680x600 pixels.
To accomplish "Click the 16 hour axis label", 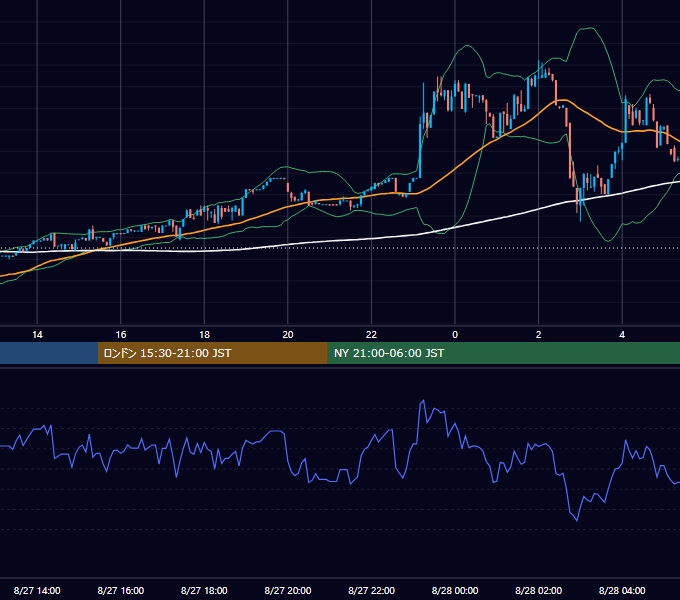I will click(x=121, y=335).
